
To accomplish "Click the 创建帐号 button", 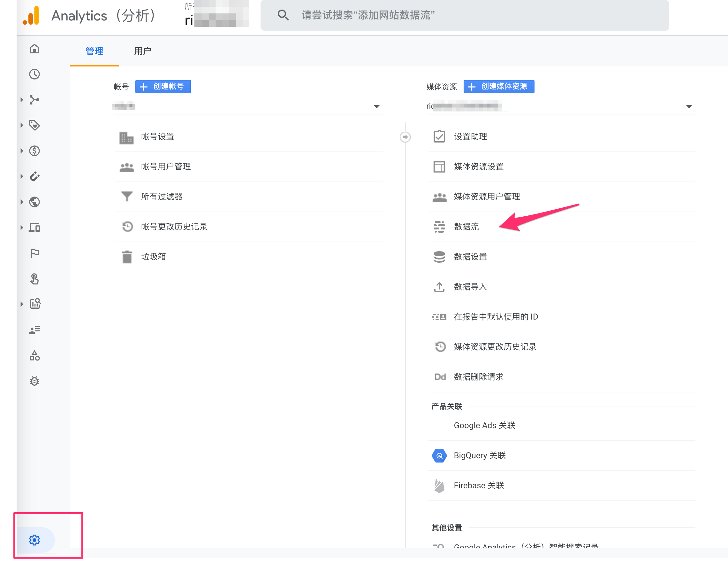I will 163,86.
